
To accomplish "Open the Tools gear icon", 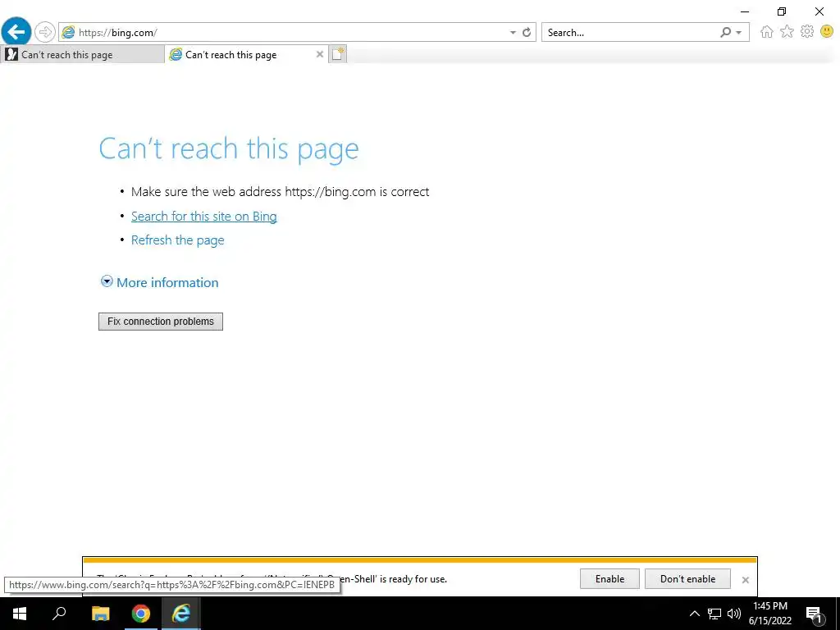I will (x=807, y=32).
